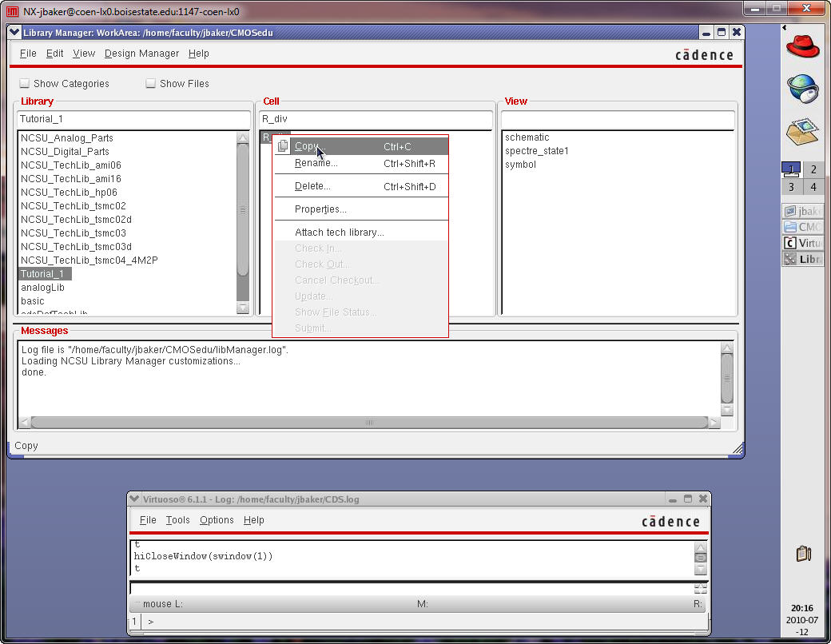Open the Library Manager window menu arrow
Viewport: 831px width, 644px height.
tap(15, 32)
